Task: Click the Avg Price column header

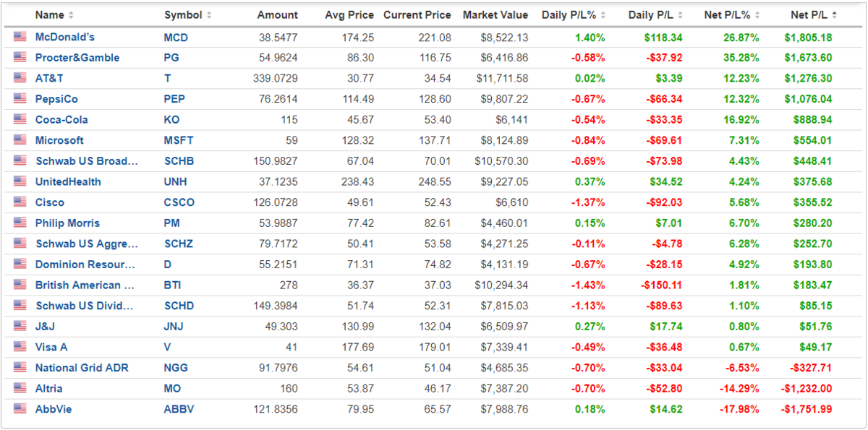Action: [x=349, y=14]
